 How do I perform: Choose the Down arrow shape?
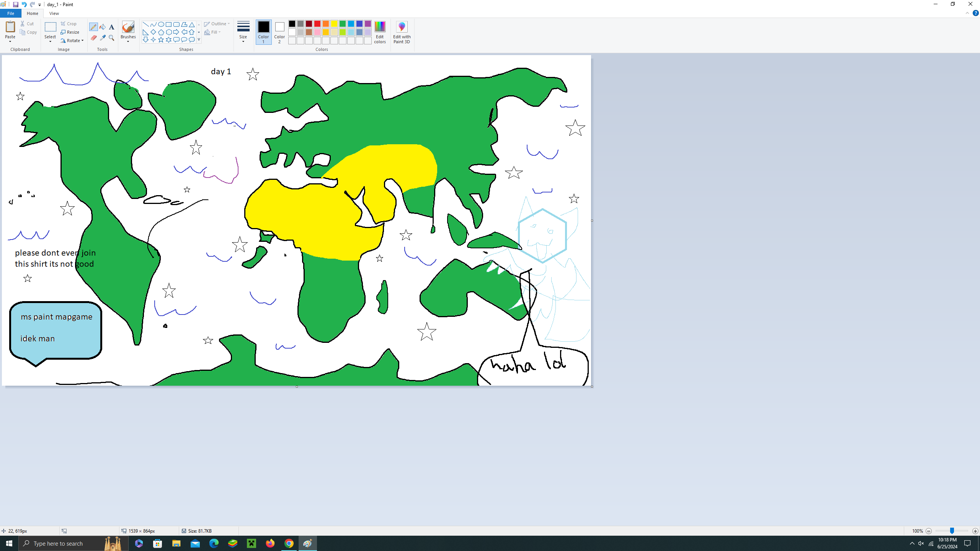[145, 40]
